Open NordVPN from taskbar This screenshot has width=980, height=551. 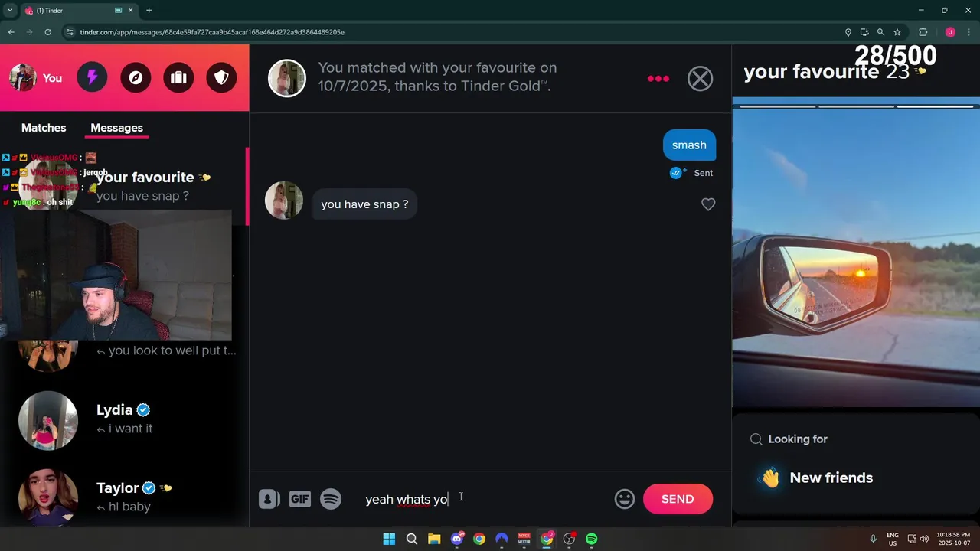coord(501,539)
